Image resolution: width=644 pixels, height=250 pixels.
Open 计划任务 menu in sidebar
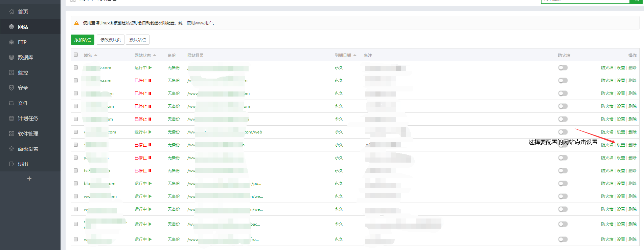coord(28,118)
